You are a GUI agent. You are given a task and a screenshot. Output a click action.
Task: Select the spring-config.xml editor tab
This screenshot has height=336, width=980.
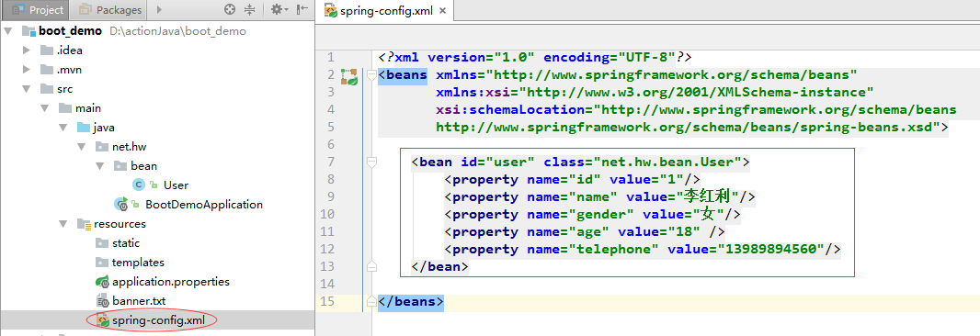(x=387, y=11)
